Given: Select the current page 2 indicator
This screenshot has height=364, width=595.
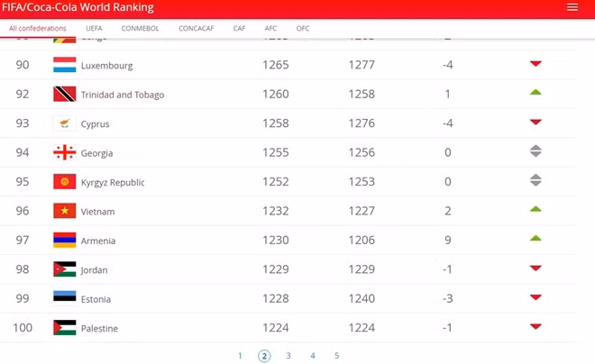Looking at the screenshot, I should point(264,356).
